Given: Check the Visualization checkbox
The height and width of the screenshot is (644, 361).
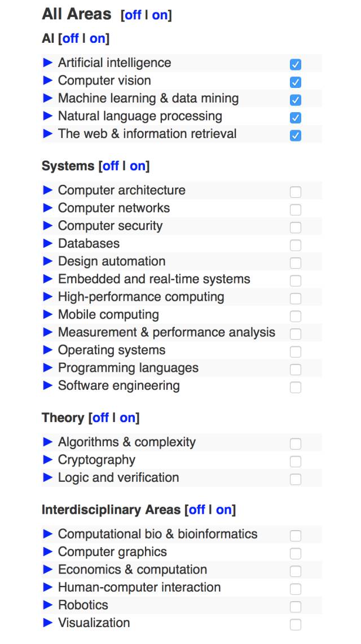Looking at the screenshot, I should 296,624.
